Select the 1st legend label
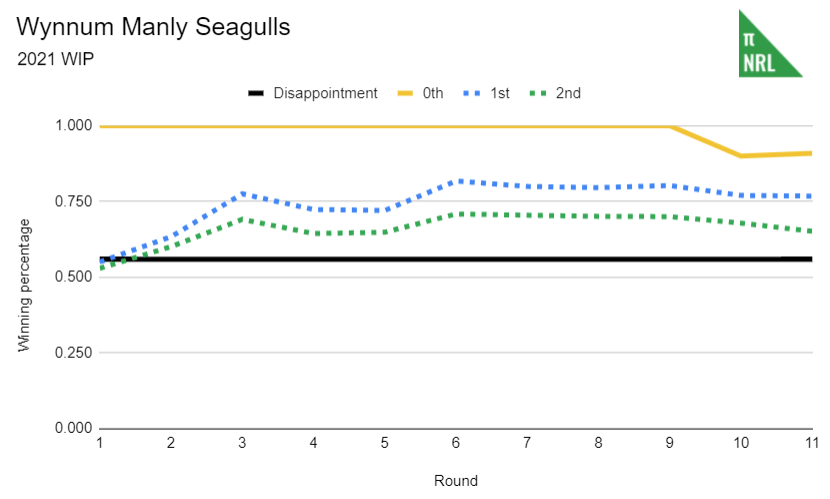Screen dimensions: 830x499 point(499,93)
